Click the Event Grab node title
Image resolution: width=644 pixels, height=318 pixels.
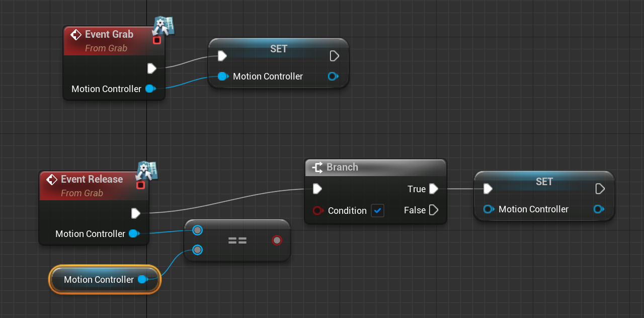(109, 34)
